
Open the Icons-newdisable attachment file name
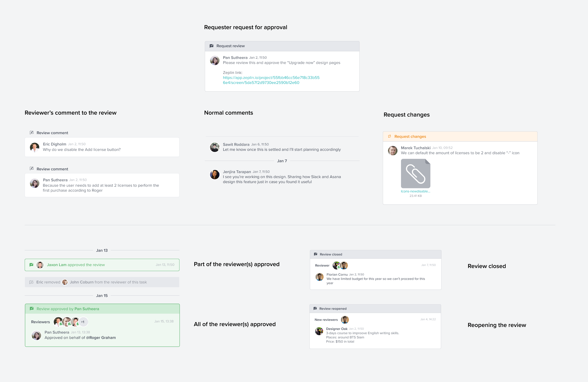pos(415,191)
